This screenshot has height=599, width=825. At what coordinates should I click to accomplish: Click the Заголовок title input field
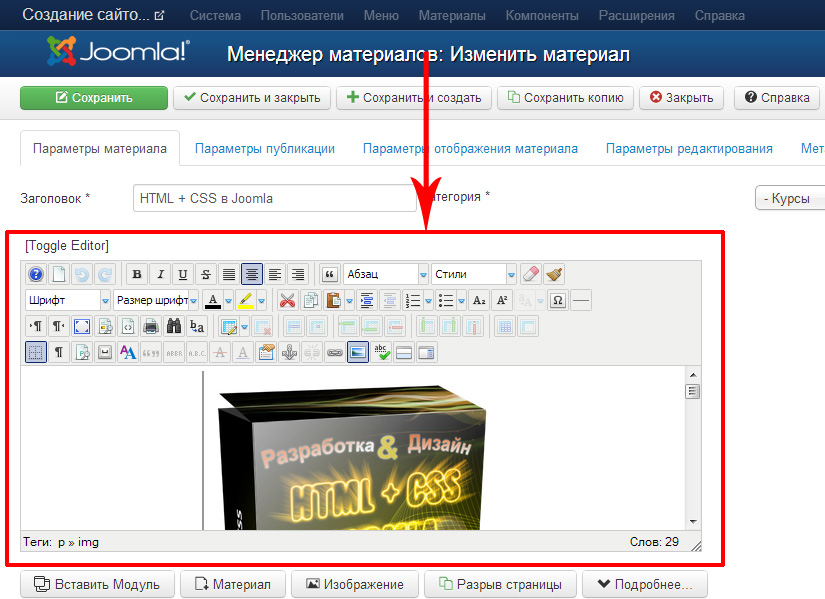[274, 198]
